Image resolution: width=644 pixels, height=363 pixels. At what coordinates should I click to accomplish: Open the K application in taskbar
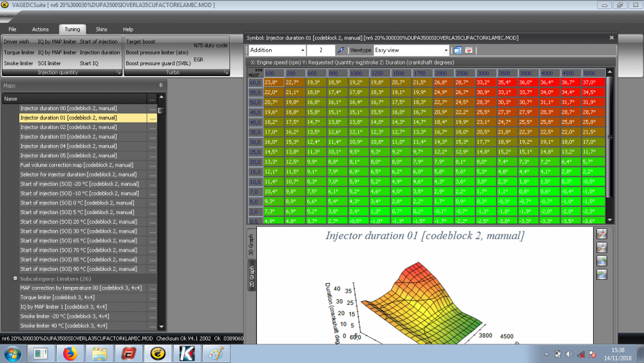[x=187, y=353]
